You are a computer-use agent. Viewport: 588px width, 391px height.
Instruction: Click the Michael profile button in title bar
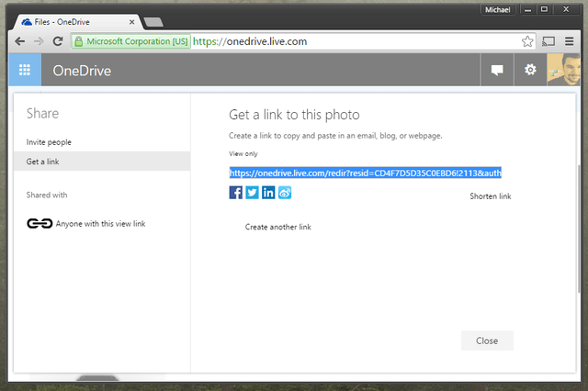(497, 10)
